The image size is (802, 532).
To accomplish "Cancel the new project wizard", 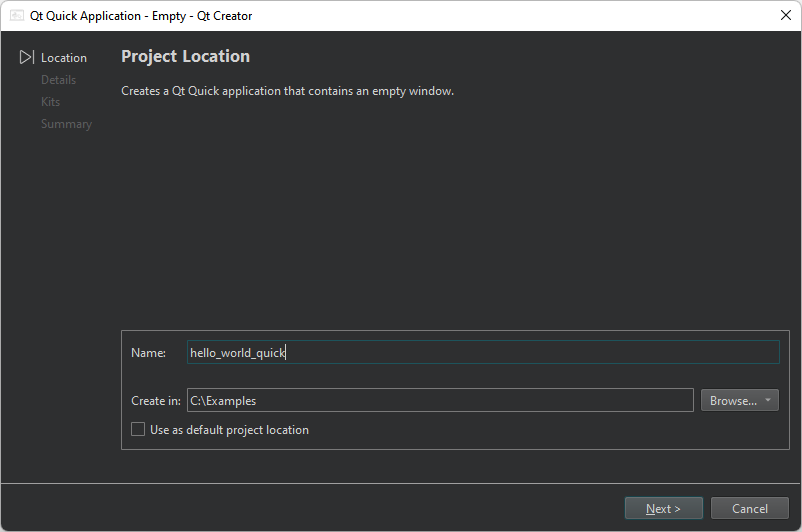I will (749, 508).
